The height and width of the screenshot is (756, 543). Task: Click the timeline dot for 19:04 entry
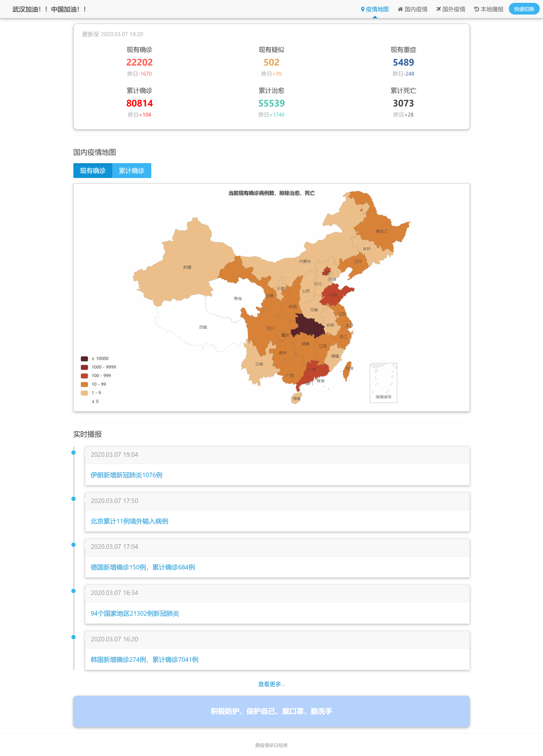74,453
